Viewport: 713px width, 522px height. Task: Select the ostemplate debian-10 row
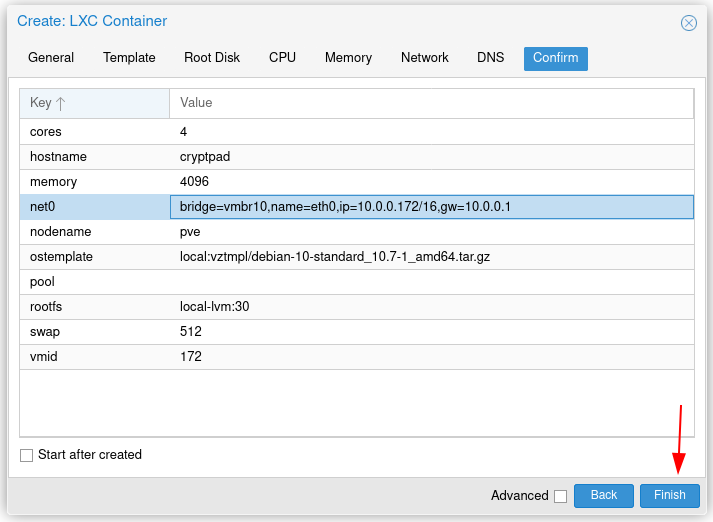tap(357, 257)
